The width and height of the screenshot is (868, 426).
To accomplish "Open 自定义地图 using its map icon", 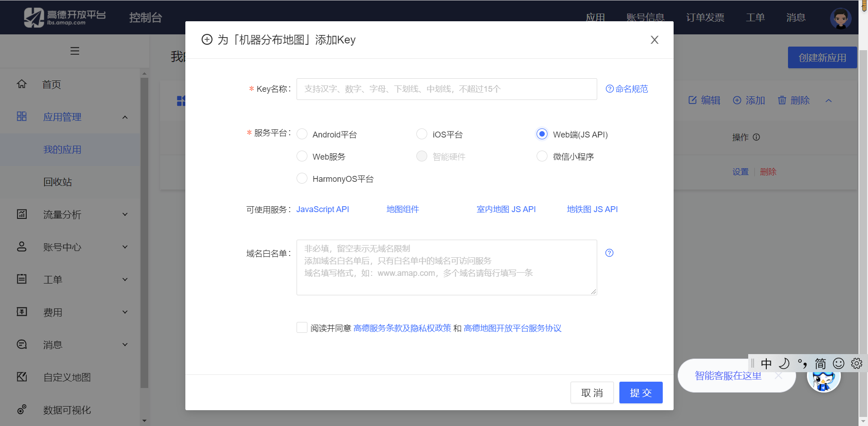I will pos(21,377).
